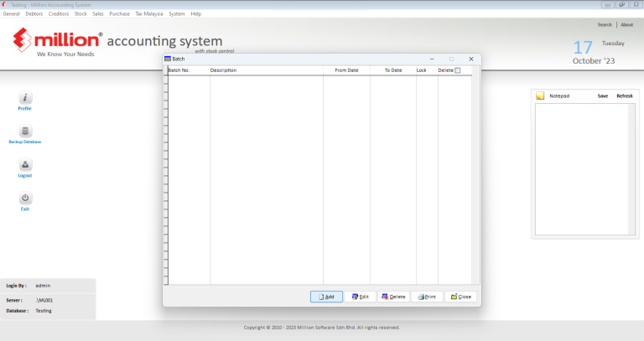
Task: Click the Batch No. column header
Action: point(189,70)
